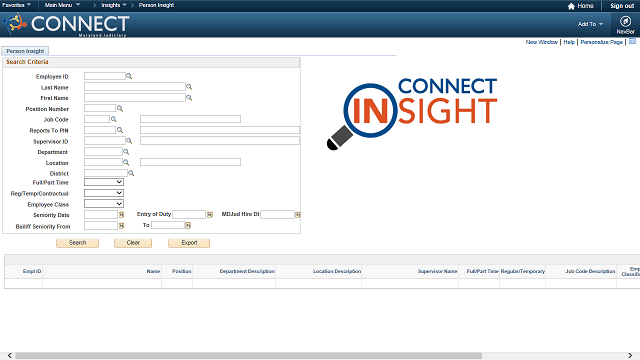This screenshot has height=360, width=640.
Task: Open First Name lookup magnifier
Action: click(x=189, y=98)
